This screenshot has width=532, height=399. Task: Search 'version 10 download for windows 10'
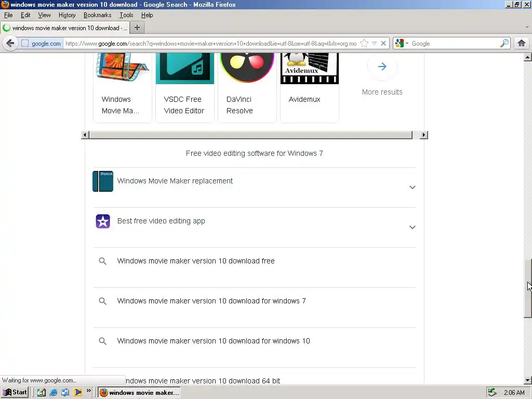pos(214,341)
